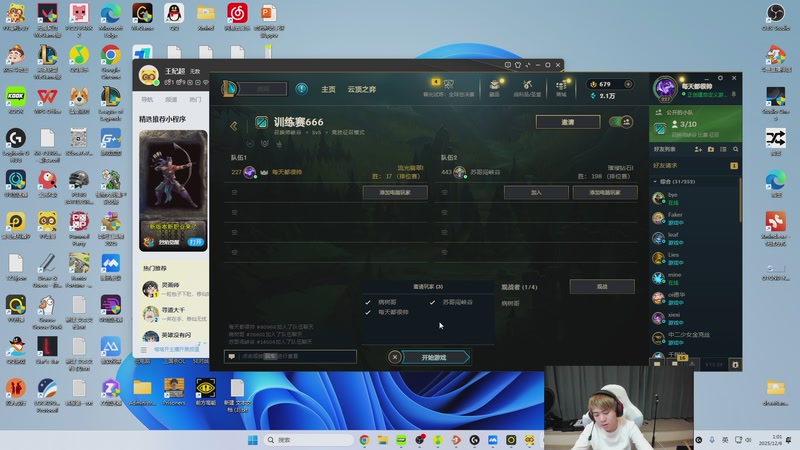Select friend Faker in the list

pyautogui.click(x=695, y=218)
